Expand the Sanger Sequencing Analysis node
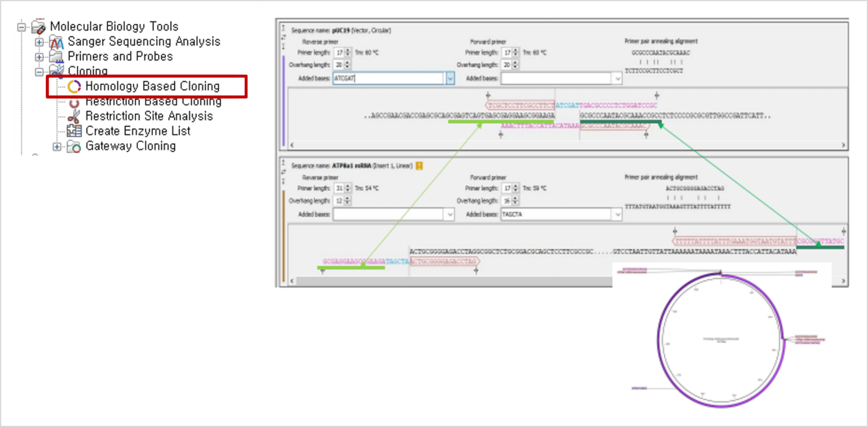 pyautogui.click(x=39, y=42)
